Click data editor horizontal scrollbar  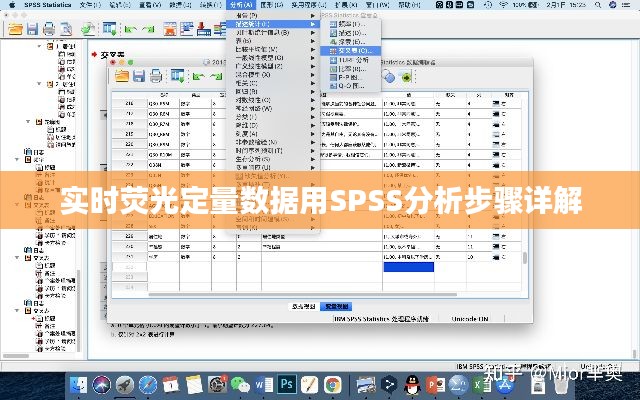coord(302,294)
